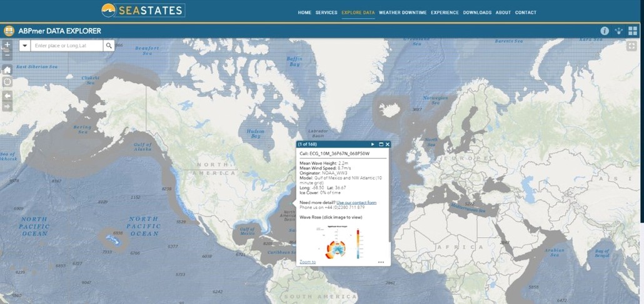The image size is (644, 304).
Task: Open the basemap gallery grid icon
Action: click(x=633, y=31)
